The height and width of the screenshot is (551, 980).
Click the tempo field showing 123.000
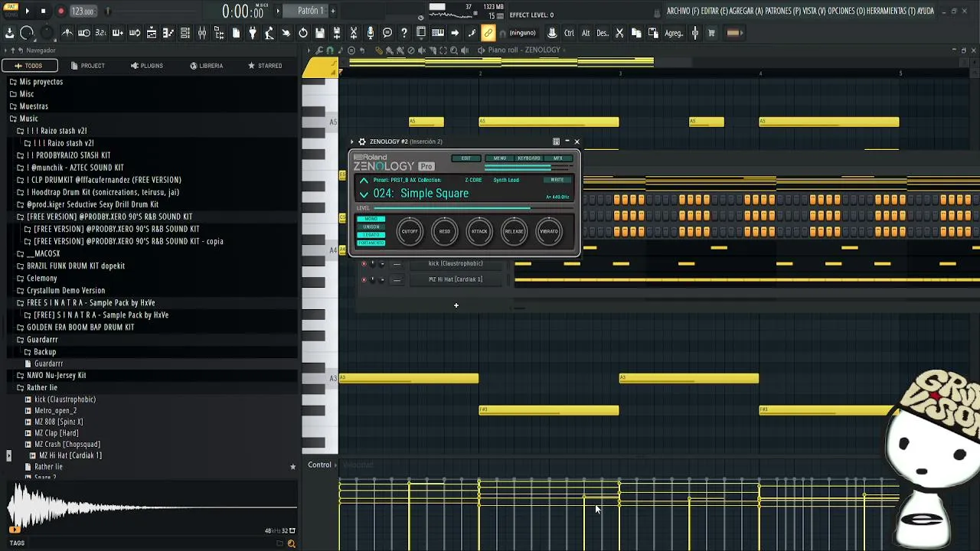coord(83,11)
